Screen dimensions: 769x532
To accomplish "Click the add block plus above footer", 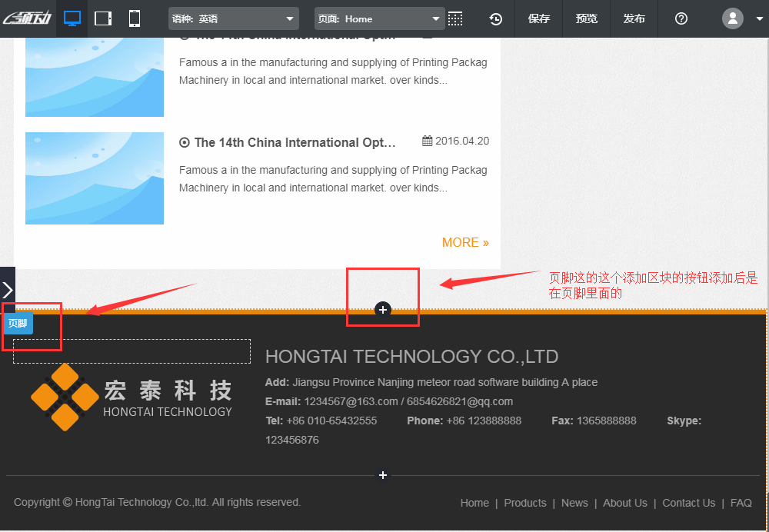I will (383, 309).
